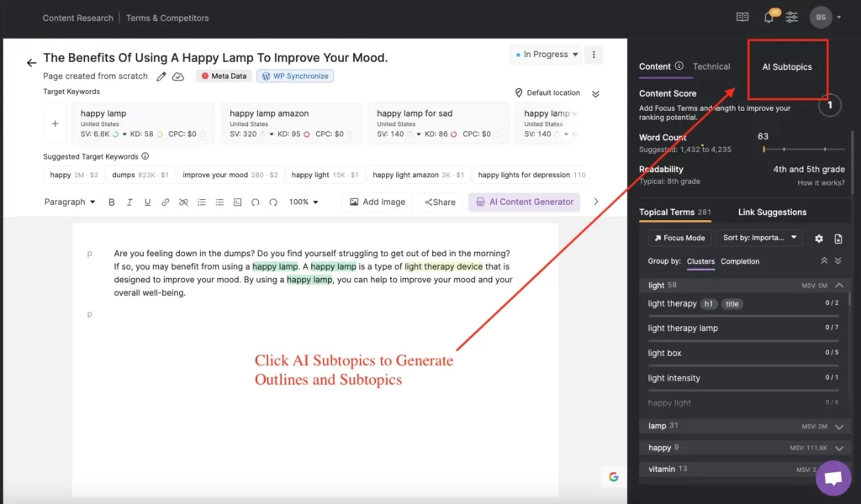Click the pencil edit icon near page description
The image size is (861, 504).
tap(161, 76)
